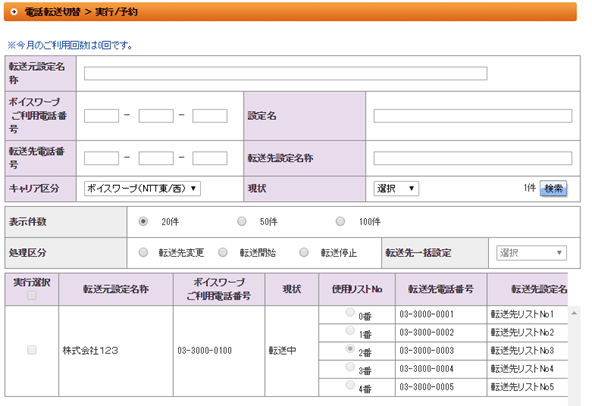Choose 転送開始 processing option
This screenshot has width=592, height=406.
coord(223,252)
